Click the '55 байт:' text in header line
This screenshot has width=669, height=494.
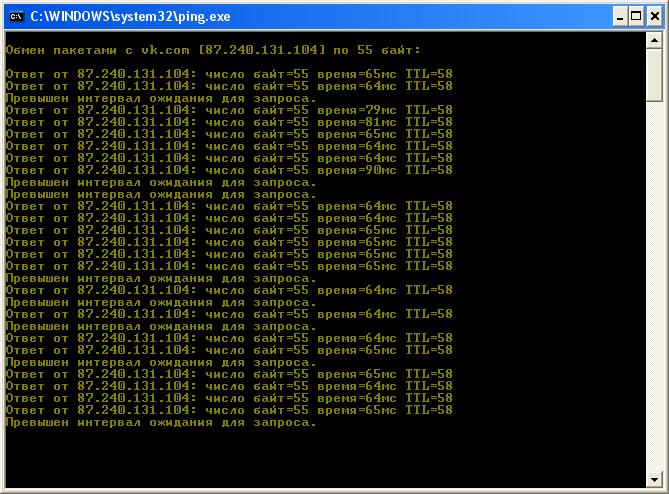[x=389, y=50]
